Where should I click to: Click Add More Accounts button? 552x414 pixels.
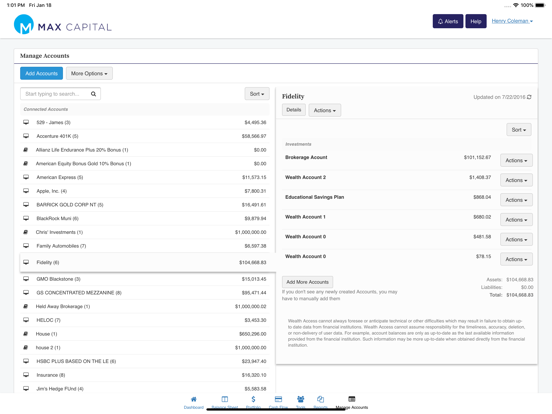pyautogui.click(x=307, y=282)
